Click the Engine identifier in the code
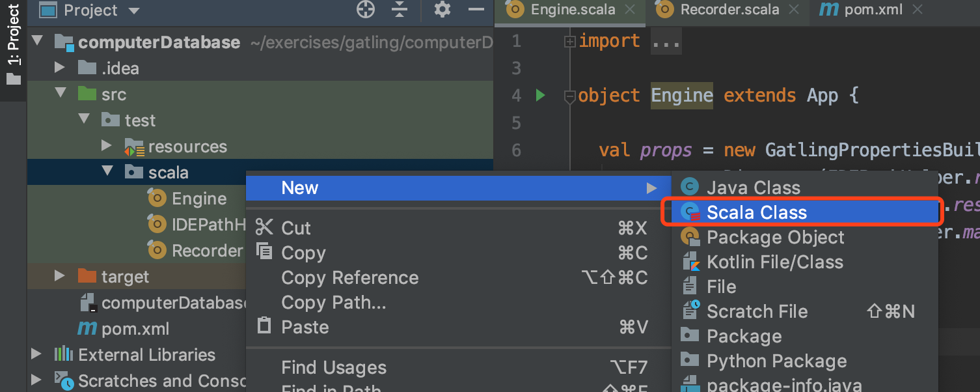This screenshot has width=980, height=392. pyautogui.click(x=682, y=96)
